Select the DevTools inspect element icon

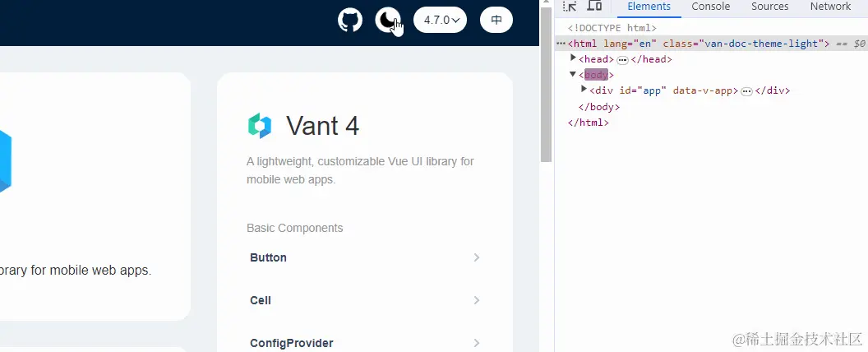point(570,6)
